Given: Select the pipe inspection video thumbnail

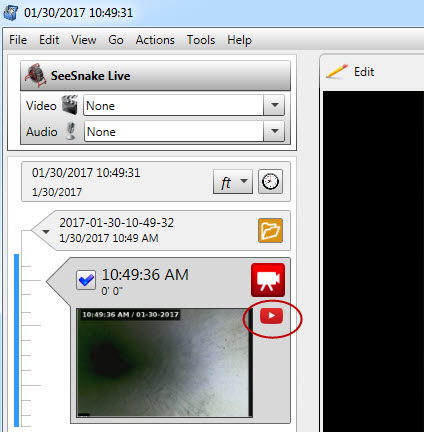Looking at the screenshot, I should (x=164, y=363).
